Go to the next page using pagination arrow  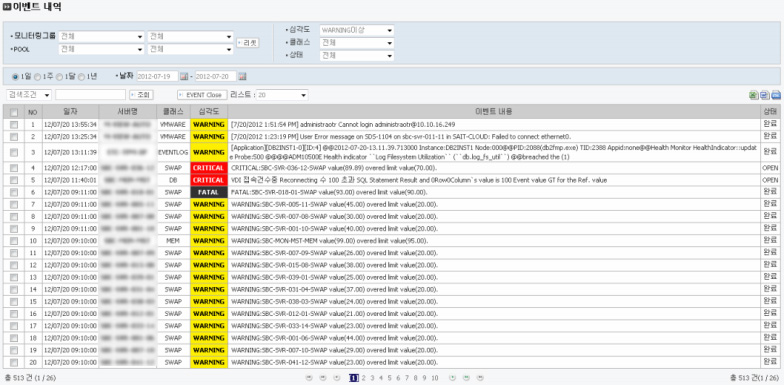(452, 378)
